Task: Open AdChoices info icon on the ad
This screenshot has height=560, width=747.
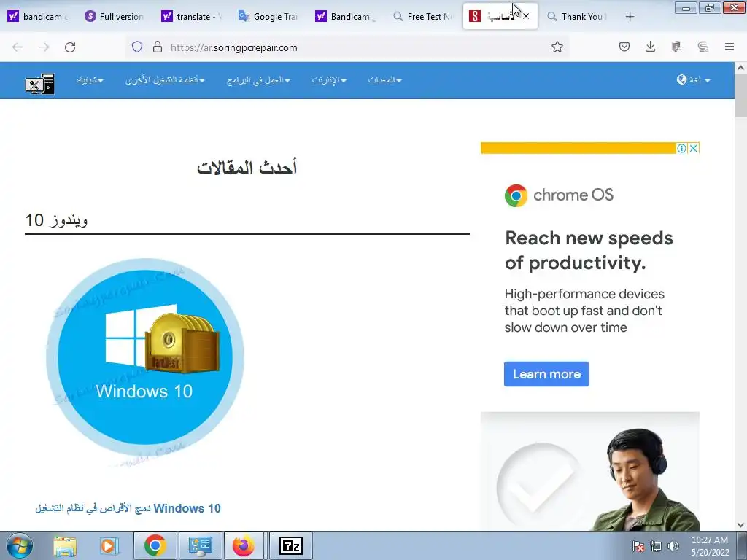Action: [682, 148]
